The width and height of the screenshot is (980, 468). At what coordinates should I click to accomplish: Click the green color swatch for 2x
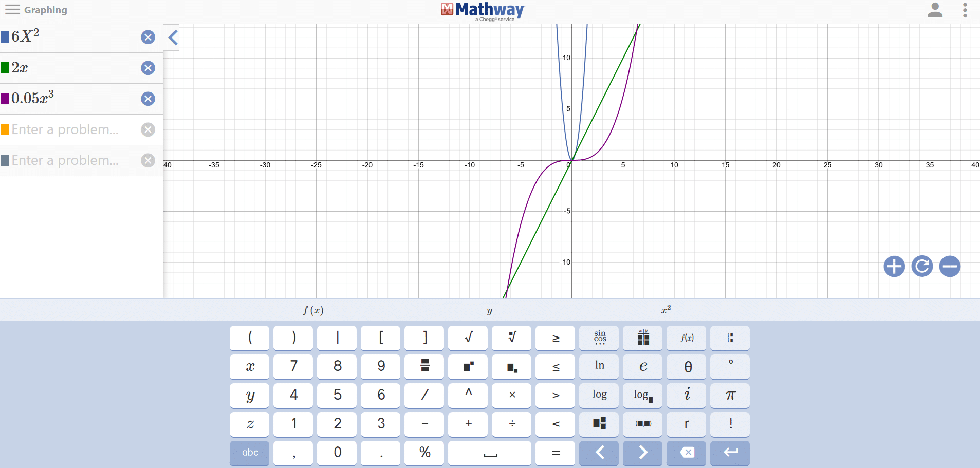[5, 68]
